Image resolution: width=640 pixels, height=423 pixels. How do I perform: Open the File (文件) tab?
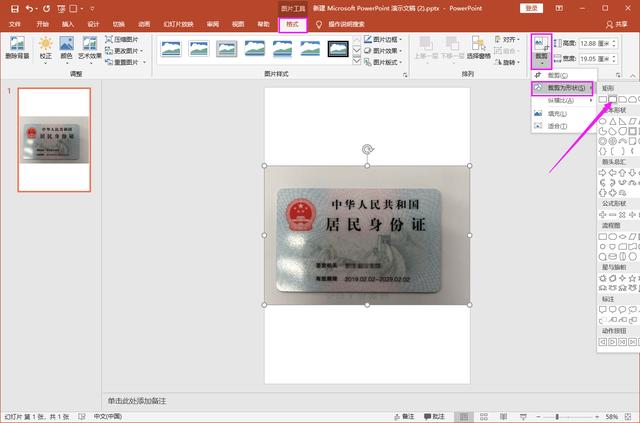click(14, 24)
